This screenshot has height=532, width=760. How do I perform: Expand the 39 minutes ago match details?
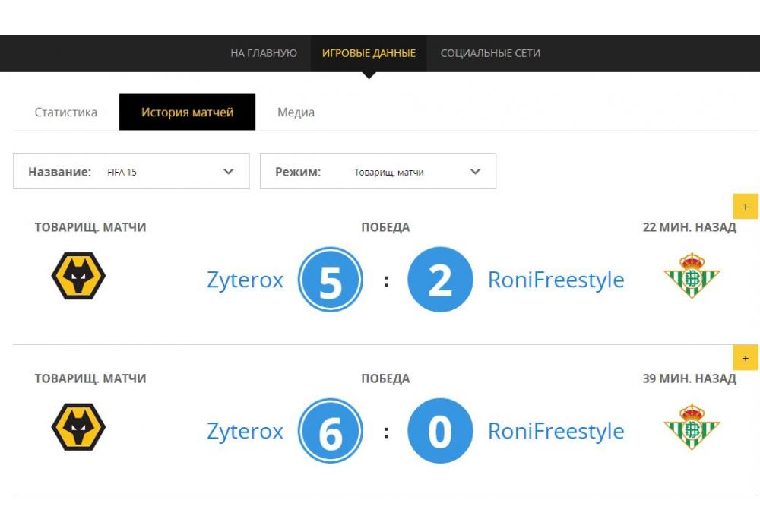pos(746,358)
